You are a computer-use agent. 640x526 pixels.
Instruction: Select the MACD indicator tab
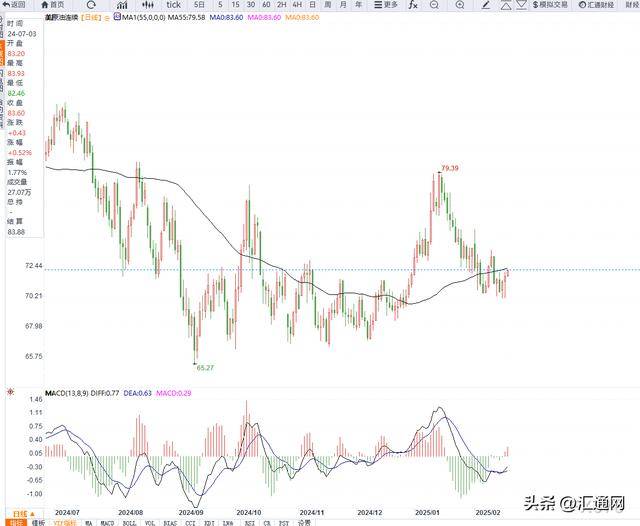[x=107, y=523]
